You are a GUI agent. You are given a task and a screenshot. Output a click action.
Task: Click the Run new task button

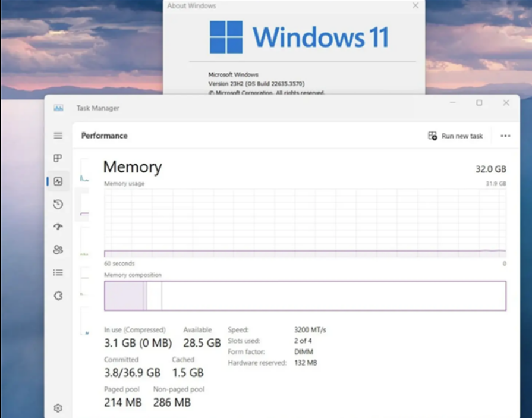(455, 136)
